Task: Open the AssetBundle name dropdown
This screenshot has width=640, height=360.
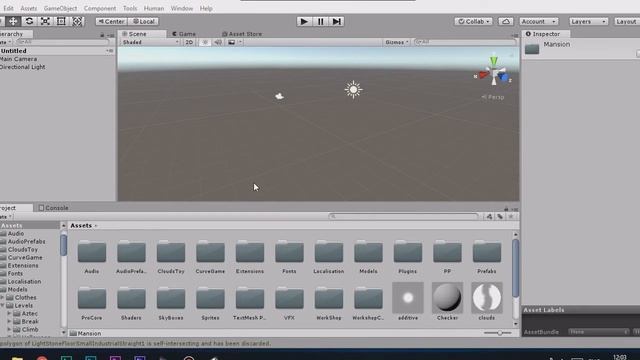Action: (x=598, y=332)
